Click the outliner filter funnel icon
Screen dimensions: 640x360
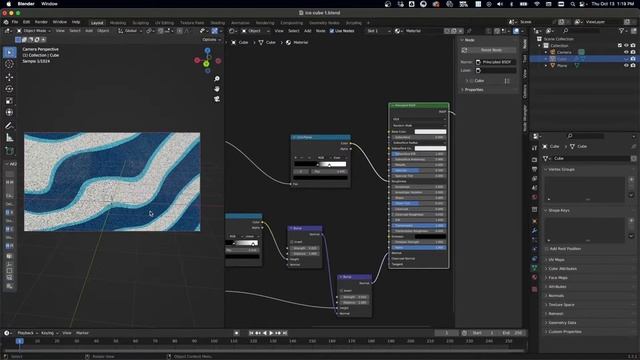pos(621,31)
